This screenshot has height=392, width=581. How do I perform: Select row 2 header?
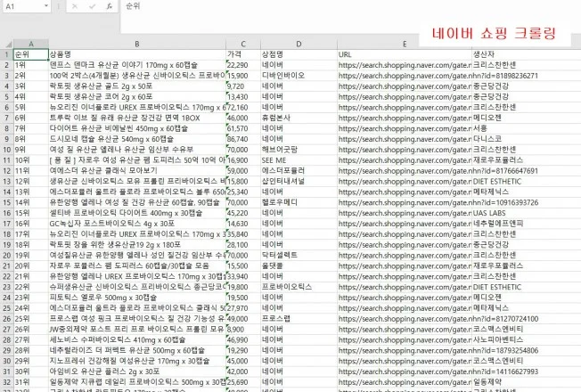click(x=7, y=65)
